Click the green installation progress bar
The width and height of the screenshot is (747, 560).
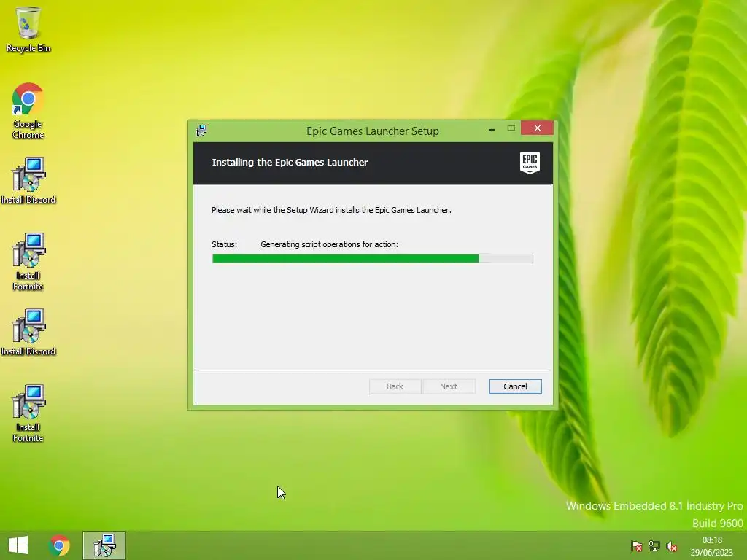coord(373,259)
